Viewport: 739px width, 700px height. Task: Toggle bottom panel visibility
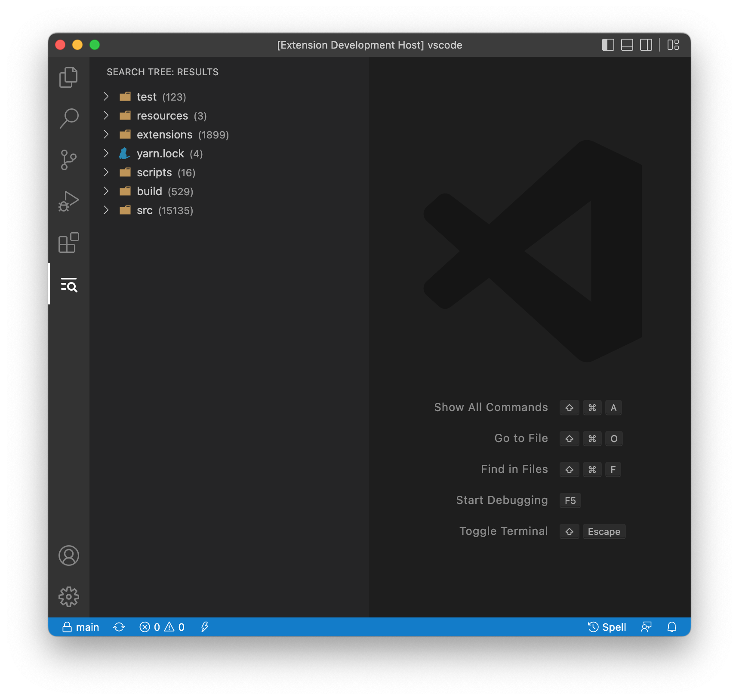pyautogui.click(x=627, y=45)
